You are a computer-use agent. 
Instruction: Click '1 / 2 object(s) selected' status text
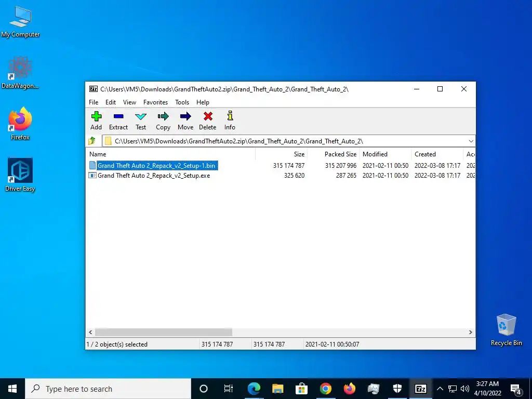117,344
